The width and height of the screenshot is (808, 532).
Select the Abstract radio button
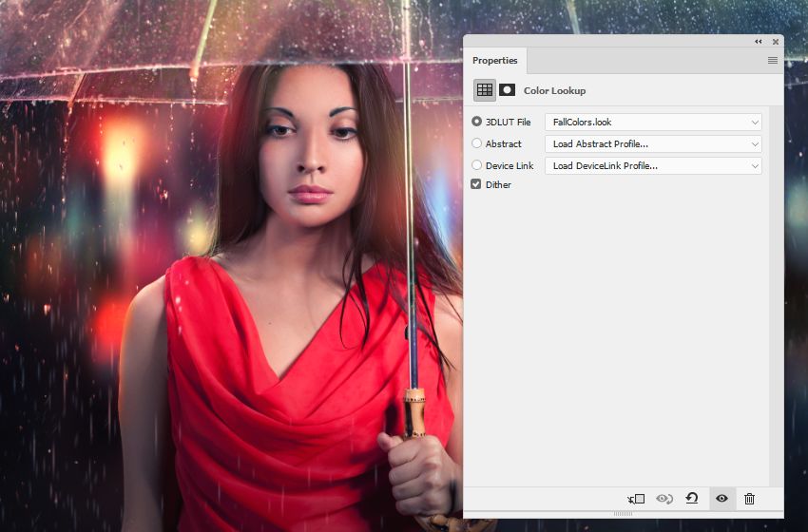[476, 143]
